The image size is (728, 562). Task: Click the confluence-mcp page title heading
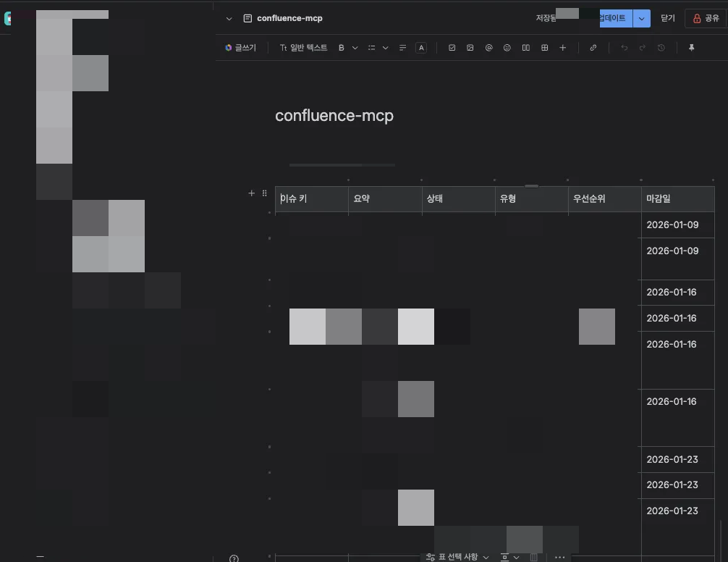point(334,116)
